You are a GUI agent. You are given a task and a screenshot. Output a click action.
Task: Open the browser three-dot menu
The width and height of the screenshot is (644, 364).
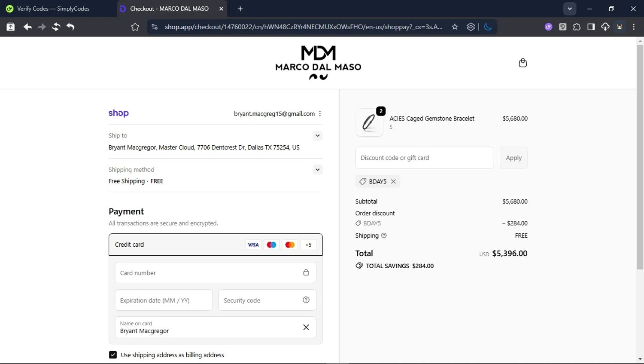(x=634, y=27)
